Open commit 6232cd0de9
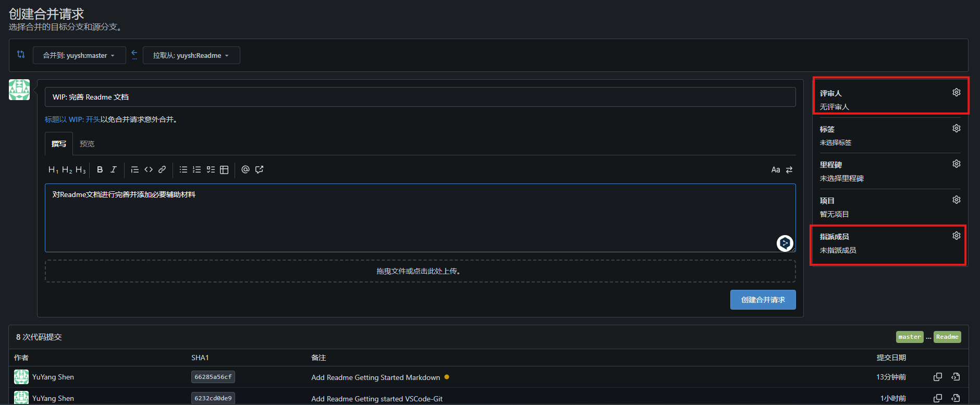 213,398
